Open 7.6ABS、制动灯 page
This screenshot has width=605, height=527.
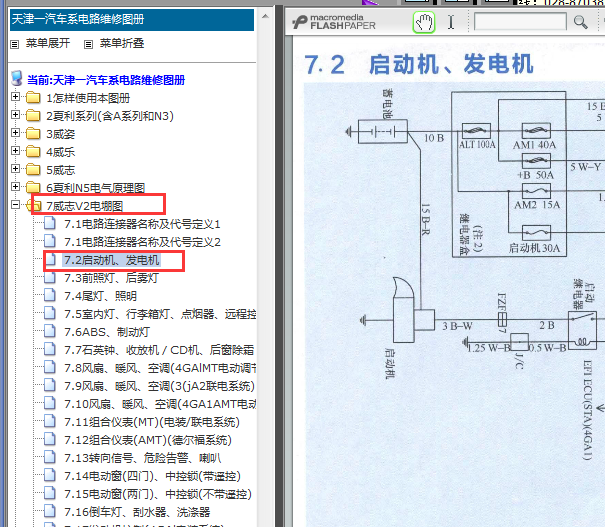click(107, 332)
